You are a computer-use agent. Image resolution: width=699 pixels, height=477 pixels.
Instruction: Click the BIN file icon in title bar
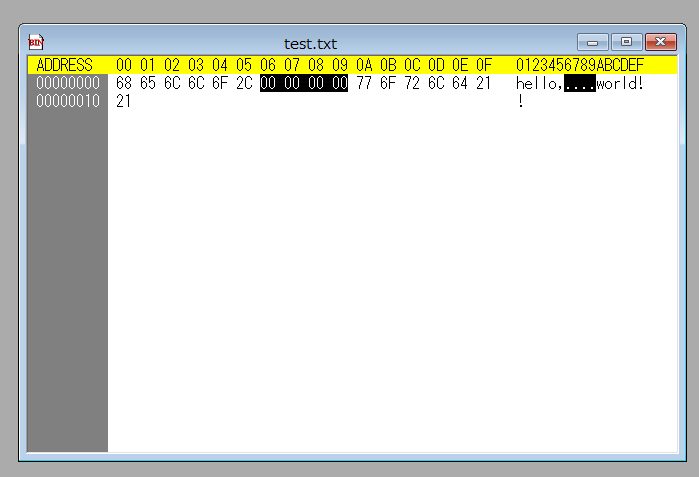pyautogui.click(x=36, y=42)
